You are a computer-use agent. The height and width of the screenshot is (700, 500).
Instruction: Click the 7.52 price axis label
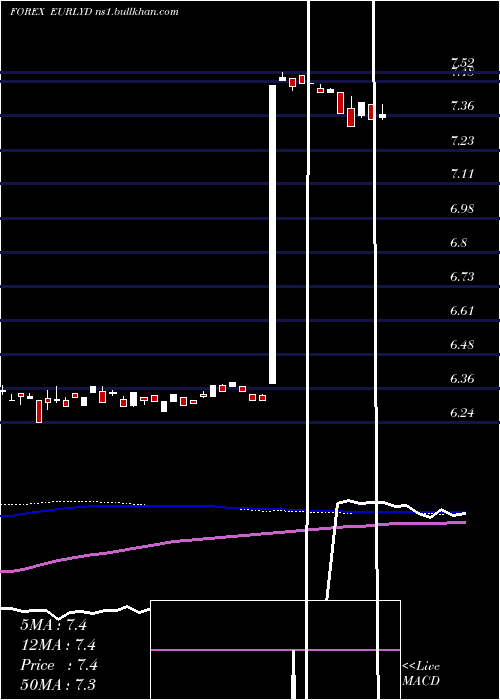(462, 62)
